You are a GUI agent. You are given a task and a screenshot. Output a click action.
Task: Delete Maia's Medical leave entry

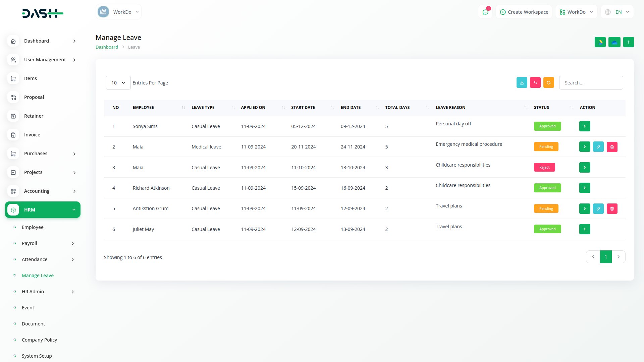[612, 147]
